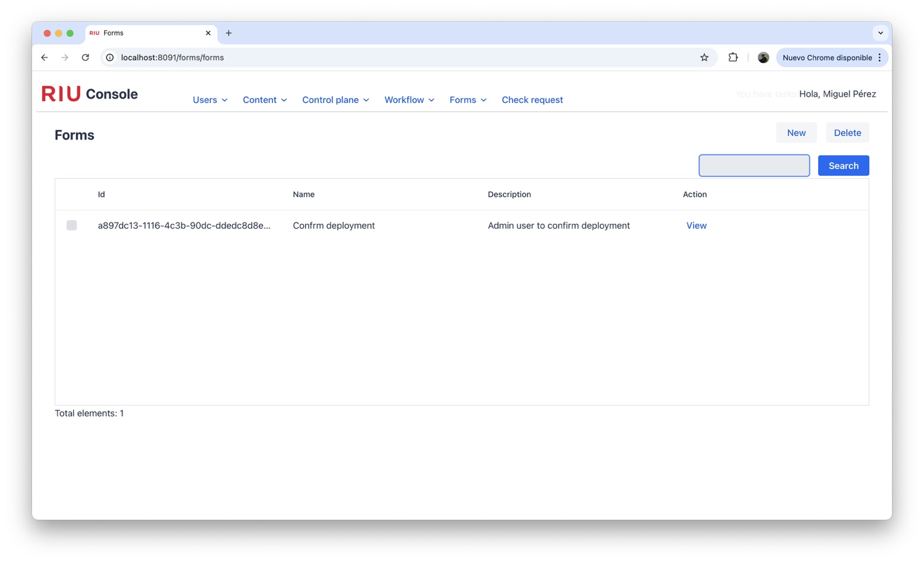Open the Chrome extensions puzzle icon
Image resolution: width=924 pixels, height=562 pixels.
pyautogui.click(x=733, y=58)
